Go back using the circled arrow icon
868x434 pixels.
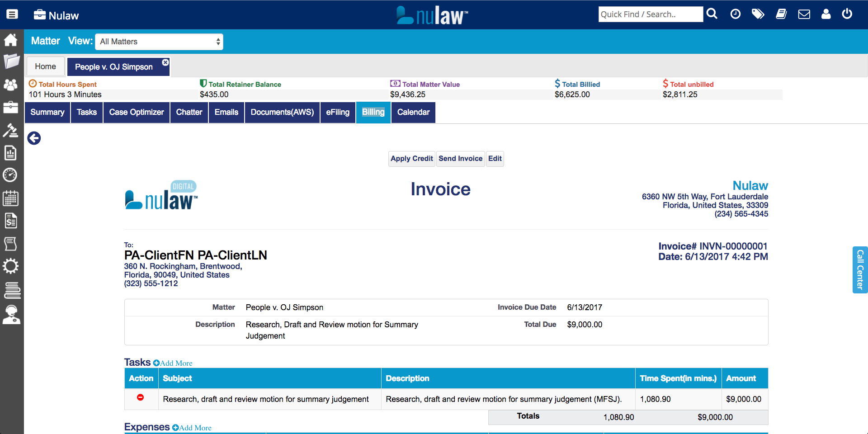[x=34, y=138]
